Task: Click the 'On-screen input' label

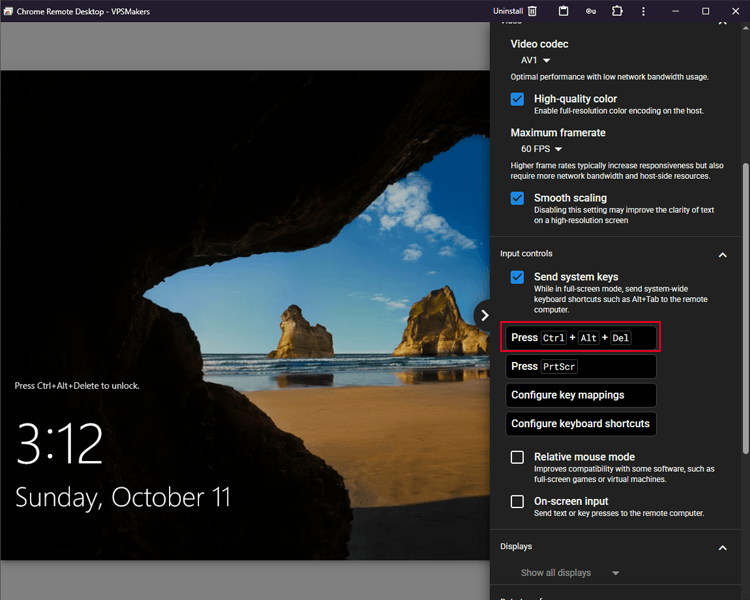Action: point(571,501)
